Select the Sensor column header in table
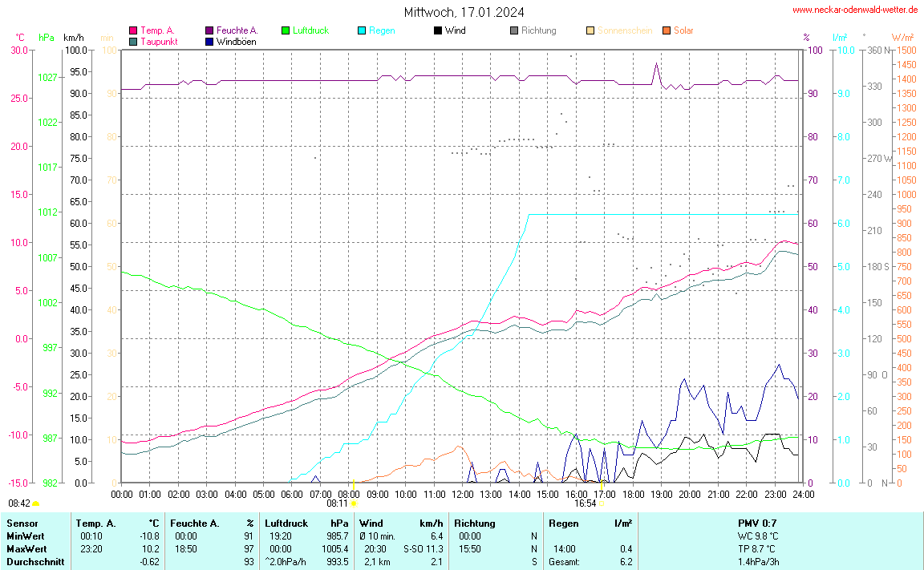The image size is (924, 570). pyautogui.click(x=22, y=524)
